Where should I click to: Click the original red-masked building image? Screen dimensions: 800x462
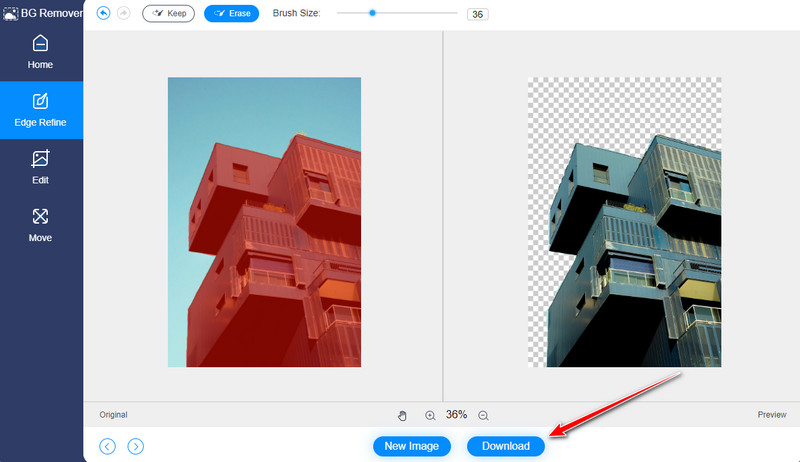(x=264, y=222)
